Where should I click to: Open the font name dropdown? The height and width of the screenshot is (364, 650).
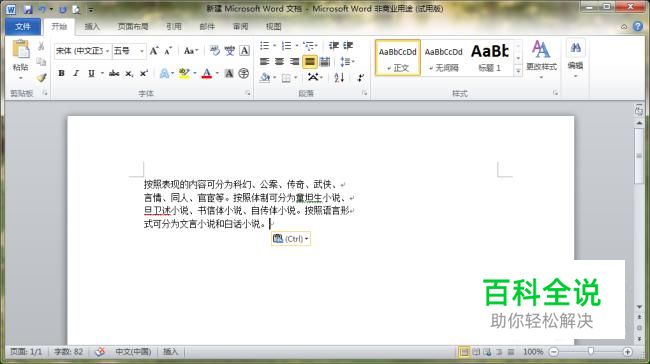[x=107, y=51]
